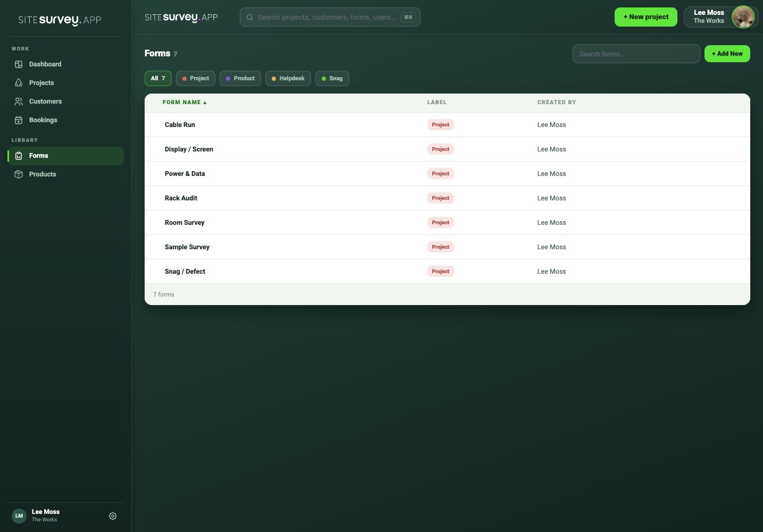
Task: Open the Lee Moss account menu
Action: pyautogui.click(x=721, y=17)
